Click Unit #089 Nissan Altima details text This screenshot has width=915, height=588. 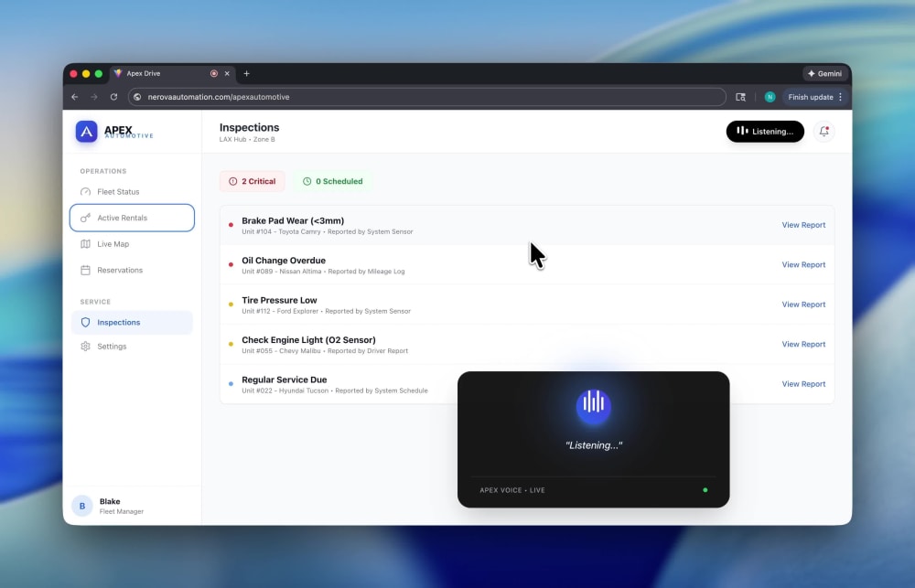[323, 272]
